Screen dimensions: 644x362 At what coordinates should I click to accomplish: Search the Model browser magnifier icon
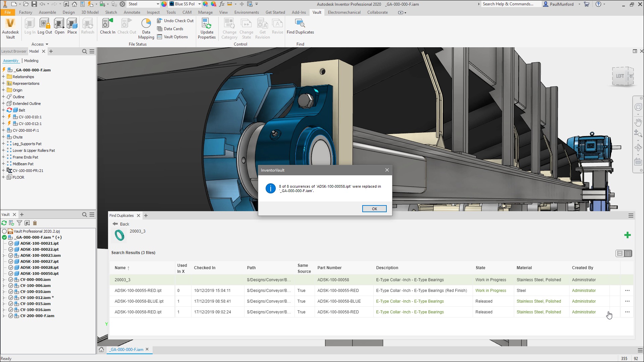[x=85, y=51]
